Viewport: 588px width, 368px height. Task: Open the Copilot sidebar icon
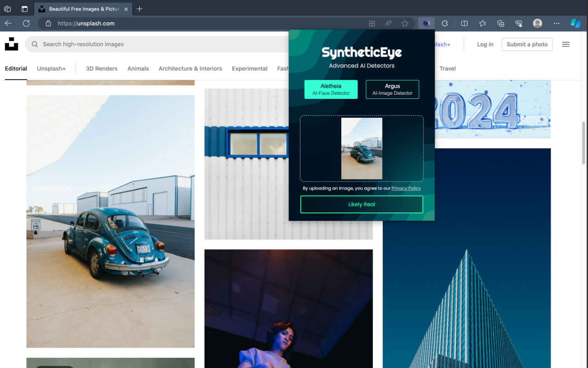(575, 23)
